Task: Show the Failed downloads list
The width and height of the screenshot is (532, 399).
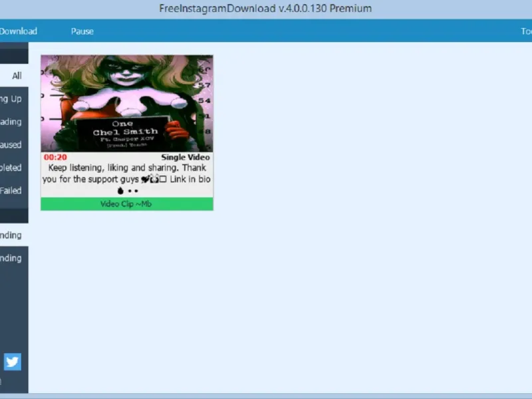Action: point(14,191)
